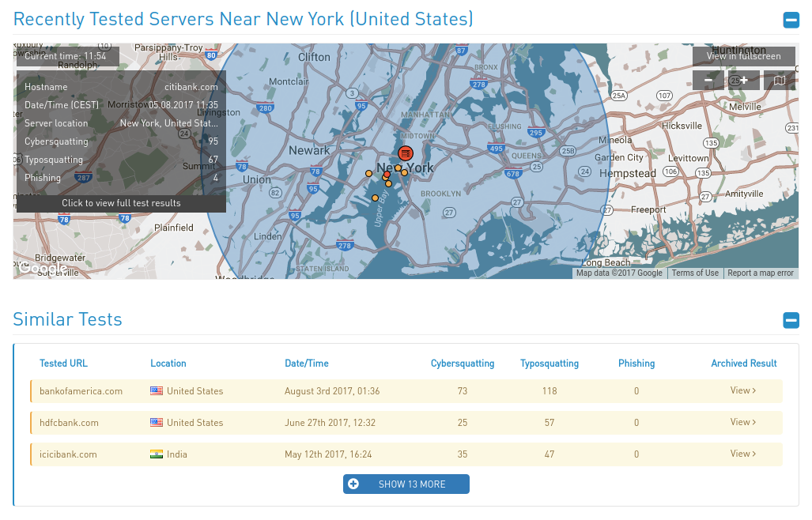Click the Date/Time column header
The image size is (812, 520).
(x=307, y=364)
